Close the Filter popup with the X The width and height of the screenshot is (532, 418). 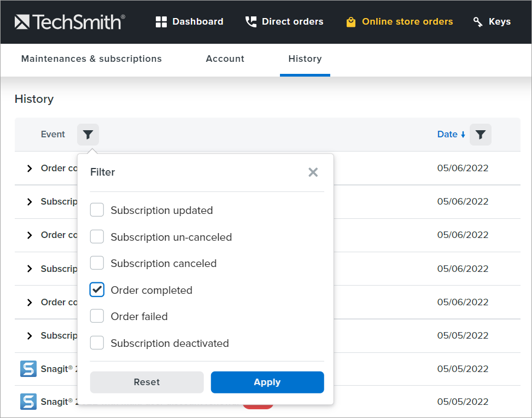tap(313, 172)
